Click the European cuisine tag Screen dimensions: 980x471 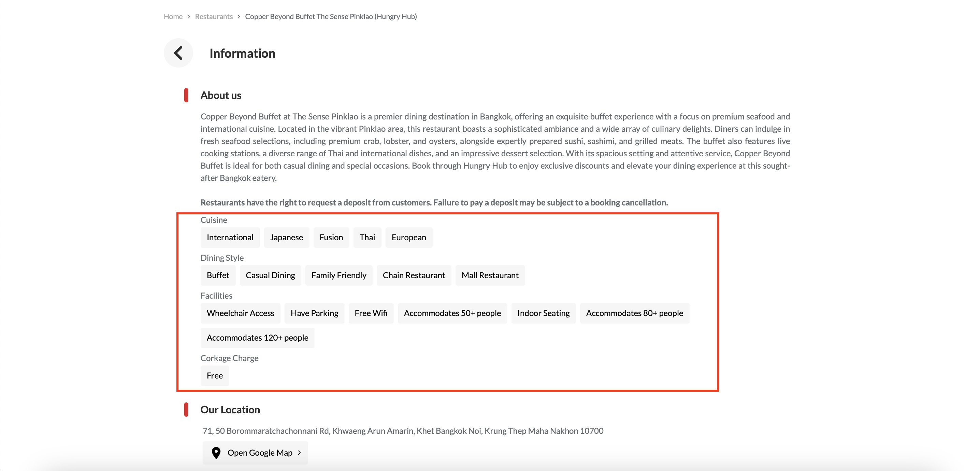[x=408, y=238]
